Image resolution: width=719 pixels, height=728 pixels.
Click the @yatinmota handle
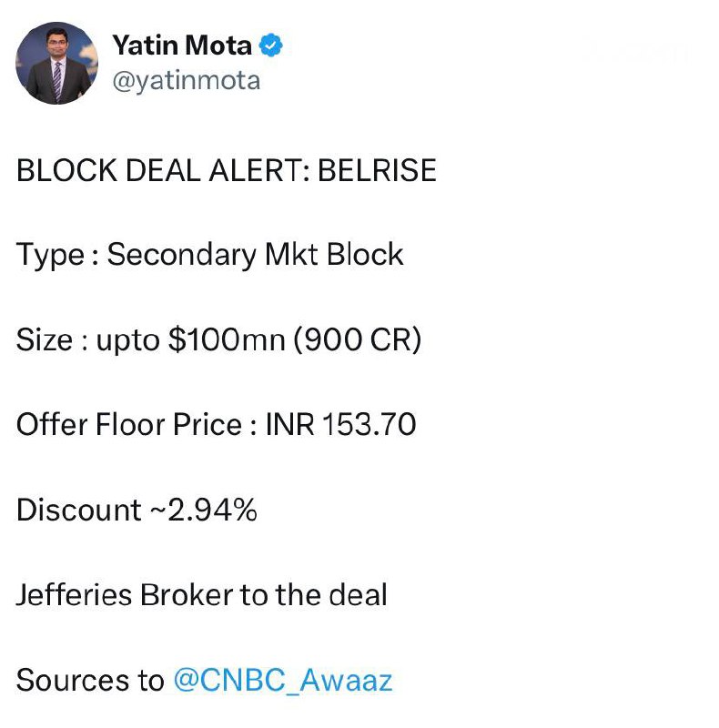[186, 80]
